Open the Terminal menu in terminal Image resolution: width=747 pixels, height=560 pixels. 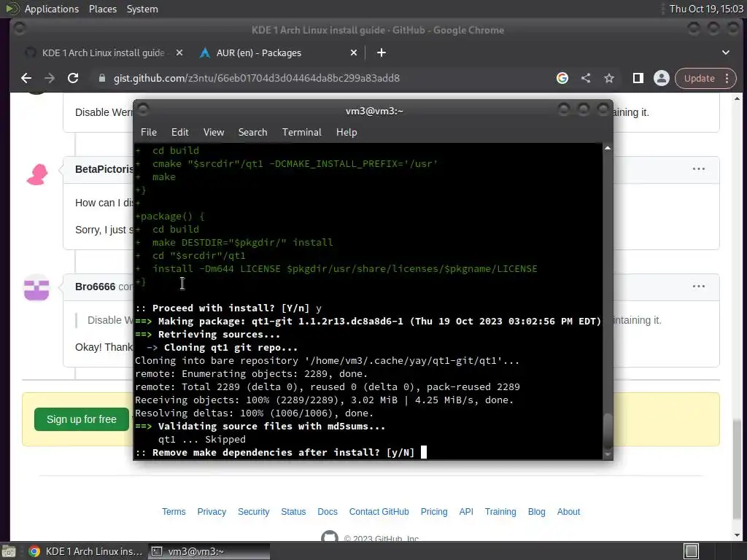point(301,133)
